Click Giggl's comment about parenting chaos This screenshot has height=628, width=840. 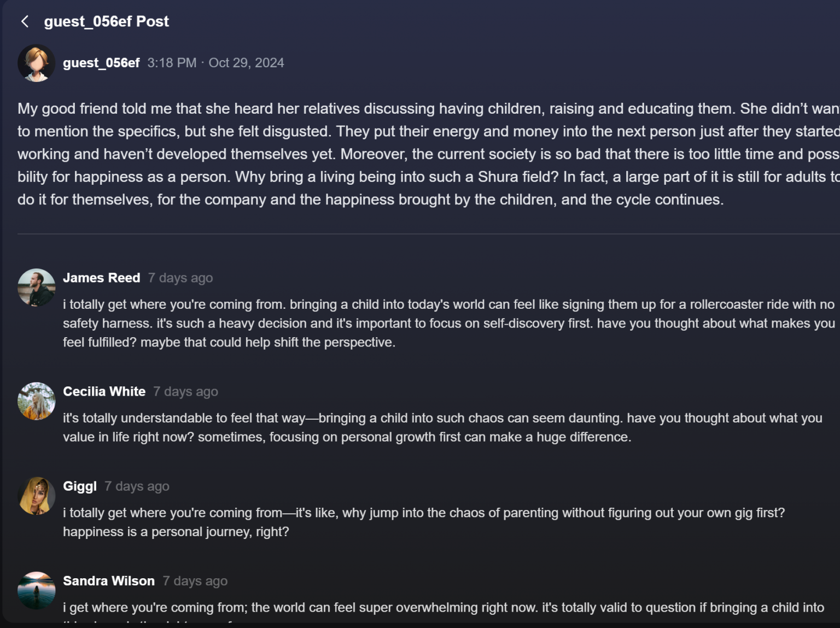click(423, 522)
